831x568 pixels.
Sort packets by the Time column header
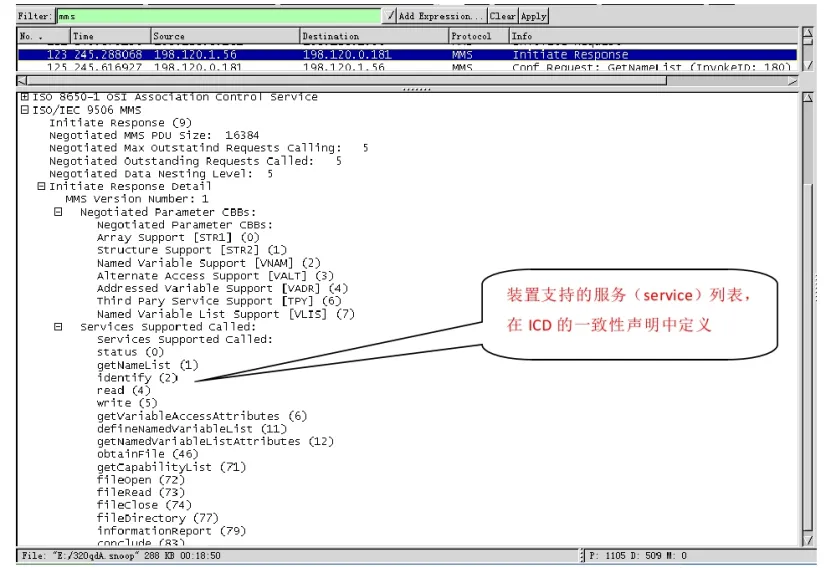[110, 36]
